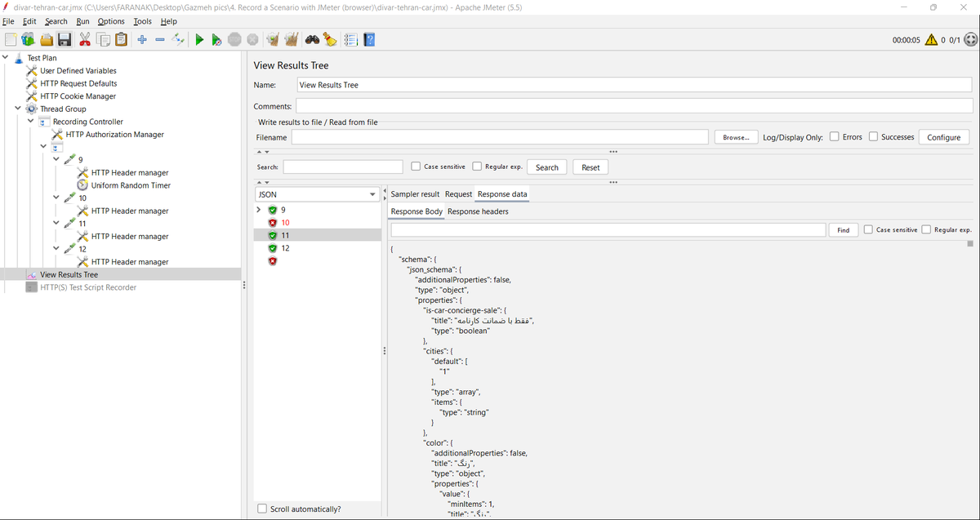
Task: Click the Configure button
Action: pyautogui.click(x=944, y=137)
